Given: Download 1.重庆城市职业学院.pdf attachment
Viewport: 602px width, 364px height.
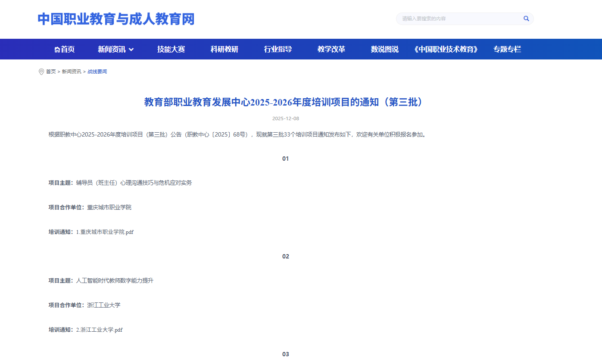Looking at the screenshot, I should 105,232.
